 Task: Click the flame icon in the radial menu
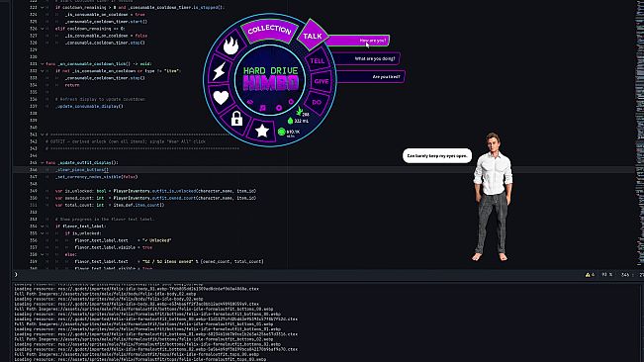tap(230, 45)
